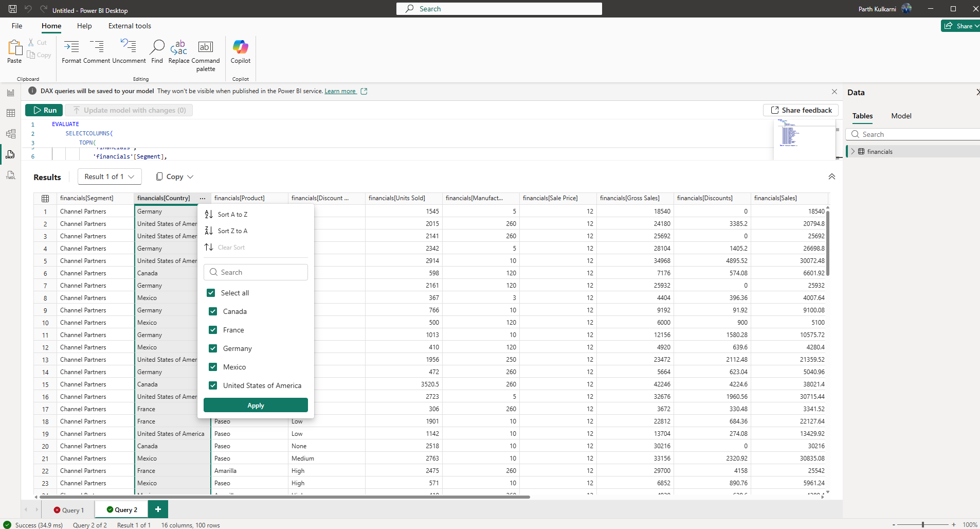
Task: Click the filter menu Search box
Action: click(x=256, y=272)
